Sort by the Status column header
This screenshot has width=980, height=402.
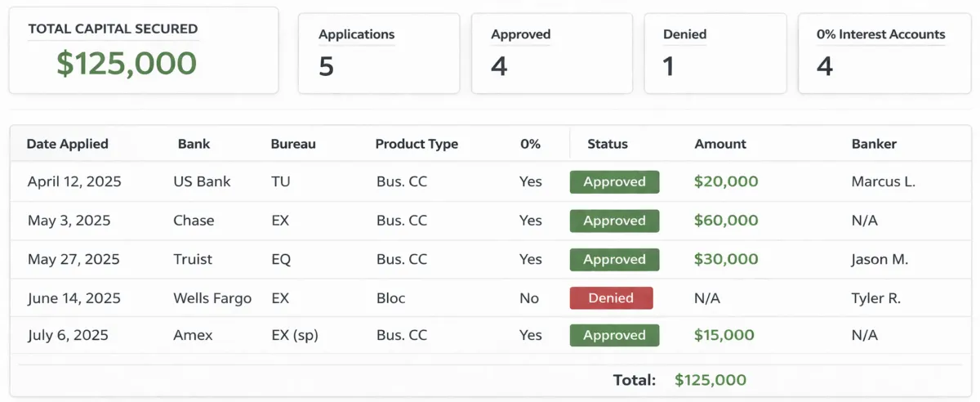(608, 144)
